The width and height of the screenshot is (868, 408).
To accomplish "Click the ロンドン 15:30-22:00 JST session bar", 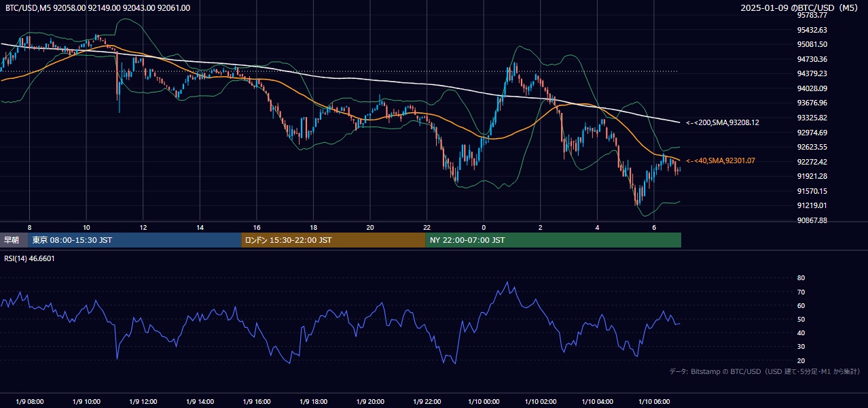I will coord(333,240).
